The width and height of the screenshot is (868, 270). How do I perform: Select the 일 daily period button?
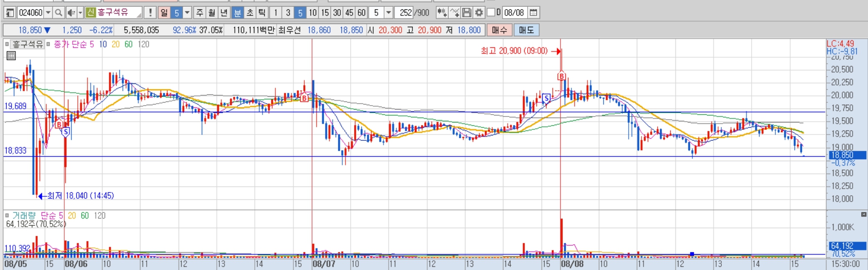click(x=164, y=12)
